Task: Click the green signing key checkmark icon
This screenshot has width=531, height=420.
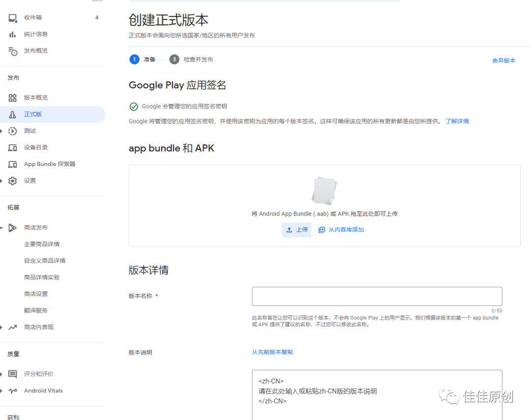Action: click(134, 107)
